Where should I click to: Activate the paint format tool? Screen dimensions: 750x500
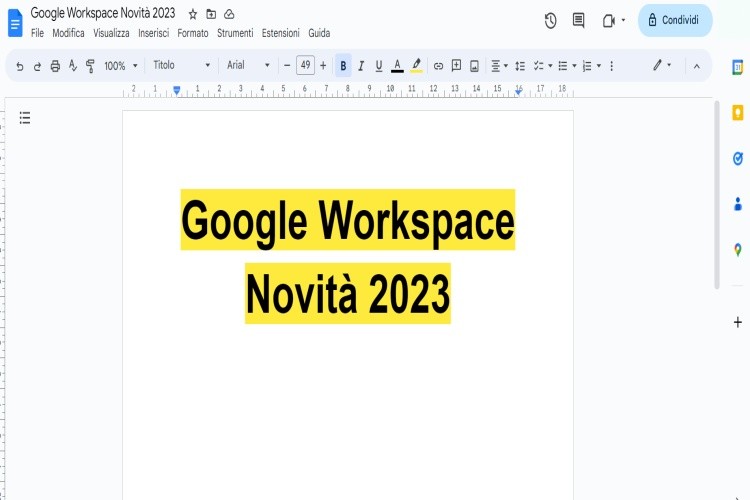pos(90,66)
